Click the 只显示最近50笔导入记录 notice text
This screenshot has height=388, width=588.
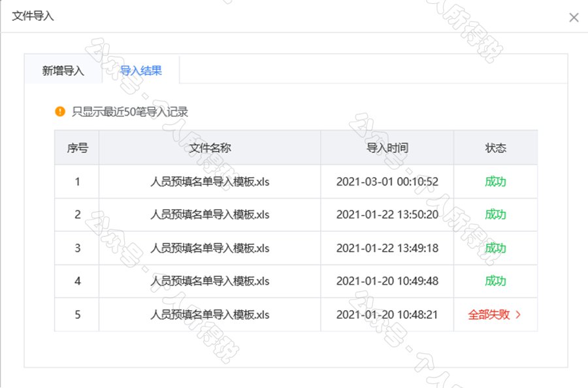[130, 112]
